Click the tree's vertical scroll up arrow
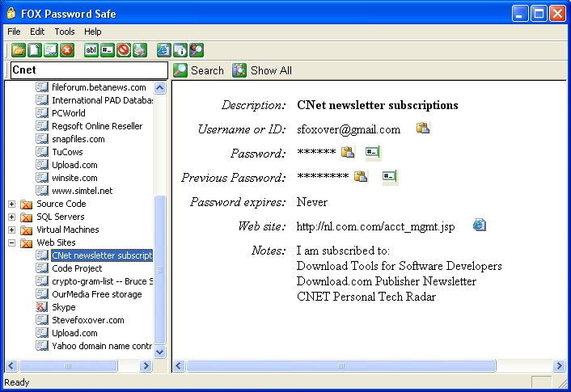 tap(159, 88)
